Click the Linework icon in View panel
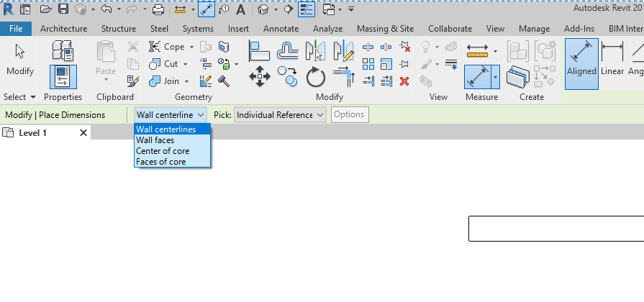Screen dimensions: 644x302 451,64
